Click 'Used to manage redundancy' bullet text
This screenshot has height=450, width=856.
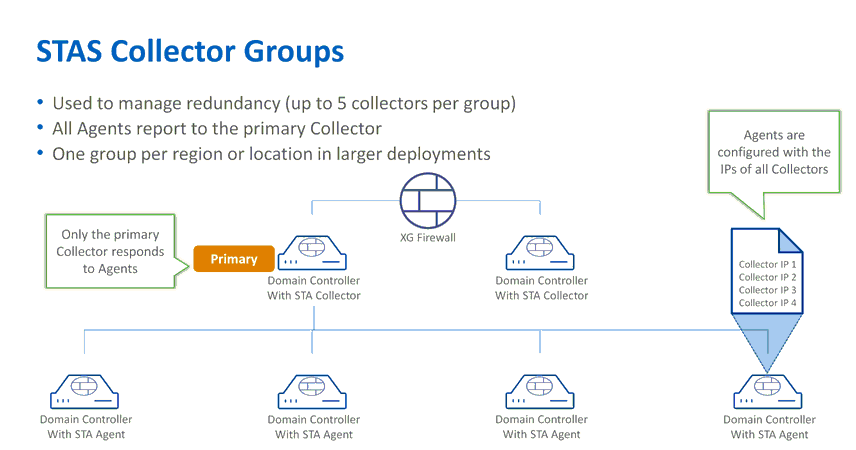(x=284, y=103)
